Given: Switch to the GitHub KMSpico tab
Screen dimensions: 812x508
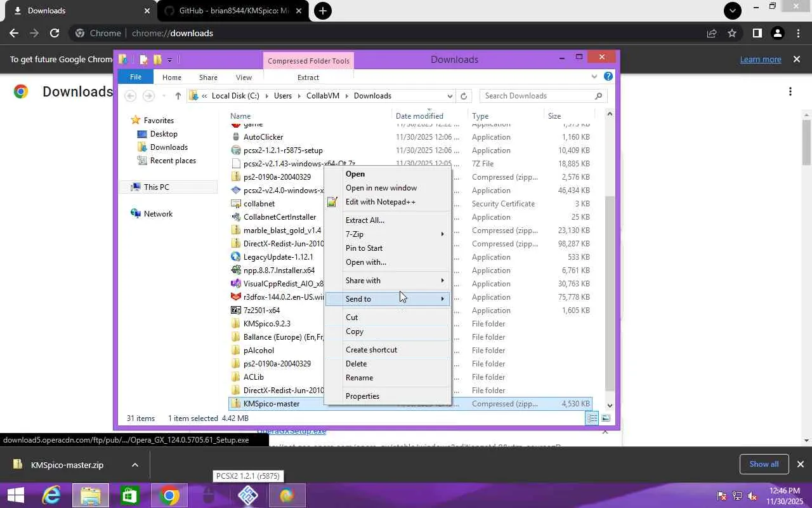Looking at the screenshot, I should pos(233,11).
